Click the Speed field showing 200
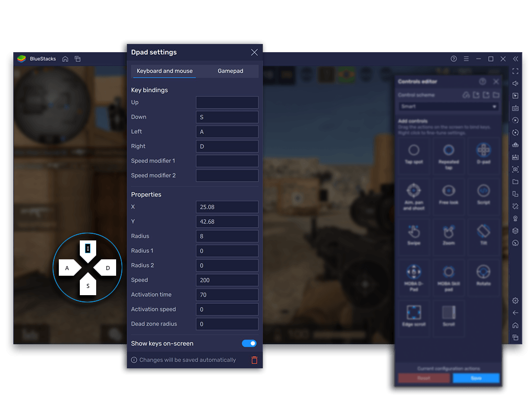The height and width of the screenshot is (399, 532). [x=227, y=280]
